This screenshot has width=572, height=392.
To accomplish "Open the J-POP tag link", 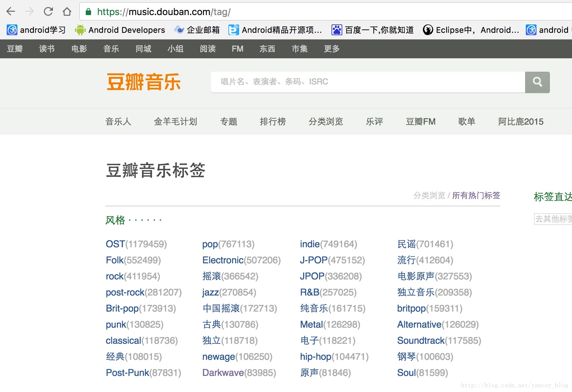I will click(314, 260).
